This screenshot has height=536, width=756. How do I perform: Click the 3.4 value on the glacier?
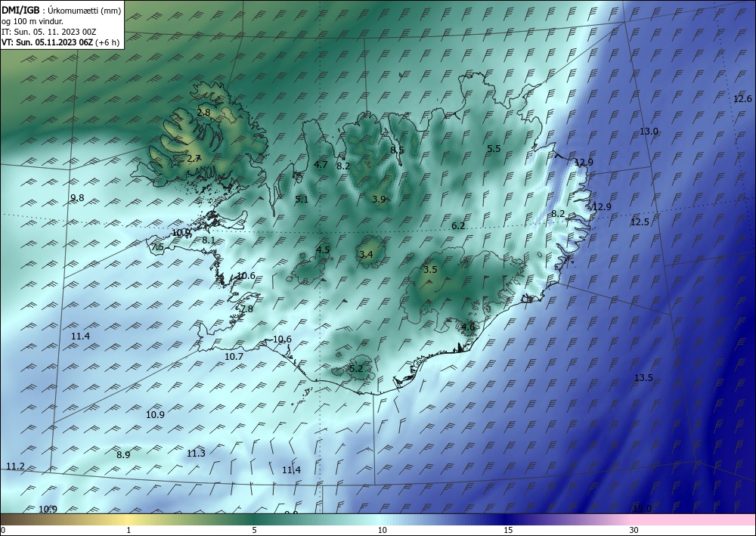(x=366, y=254)
